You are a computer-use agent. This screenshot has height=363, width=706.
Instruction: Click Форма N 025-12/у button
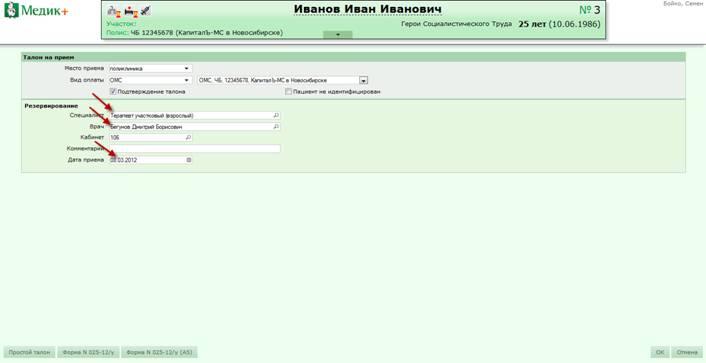88,352
